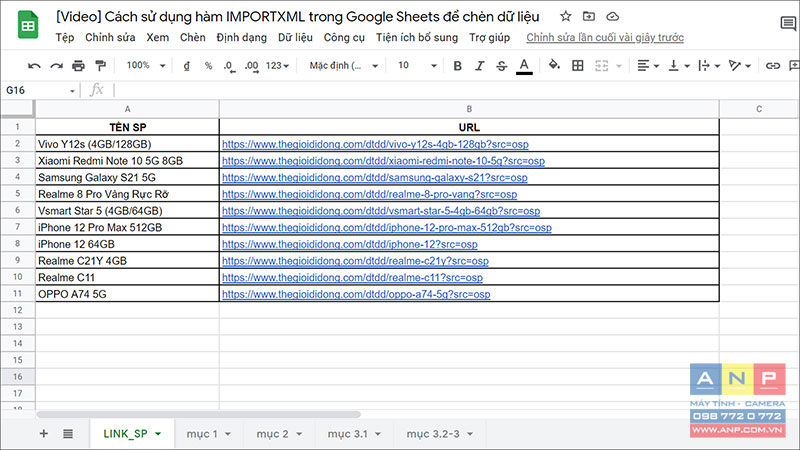Open the Công cụ menu
Image resolution: width=800 pixels, height=450 pixels.
tap(344, 37)
